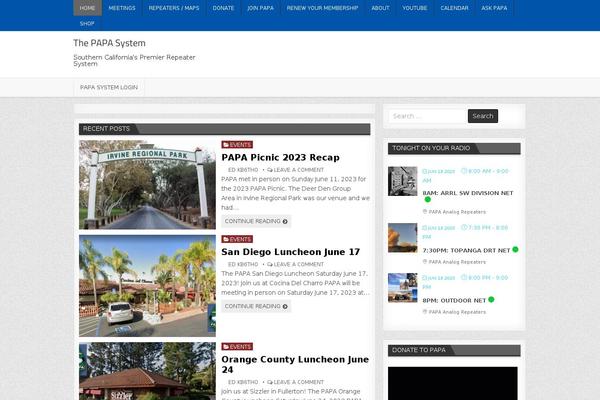Viewport: 600px width, 400px height.
Task: Open San Diego Luncheon post thumbnail
Action: [147, 286]
